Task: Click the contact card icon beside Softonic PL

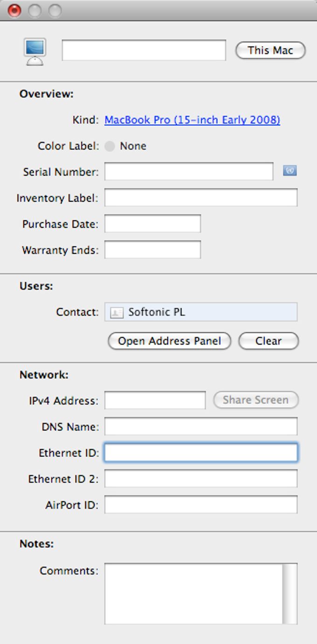Action: [117, 312]
